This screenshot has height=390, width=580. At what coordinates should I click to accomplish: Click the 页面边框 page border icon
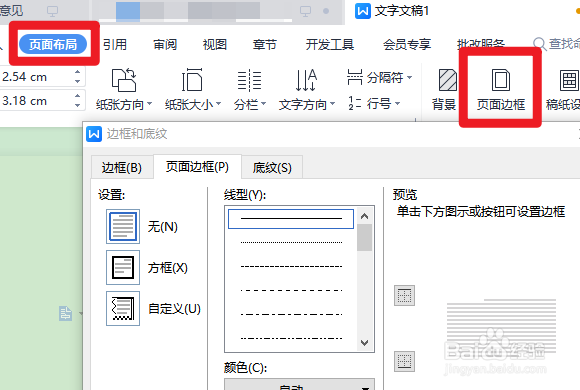point(501,80)
